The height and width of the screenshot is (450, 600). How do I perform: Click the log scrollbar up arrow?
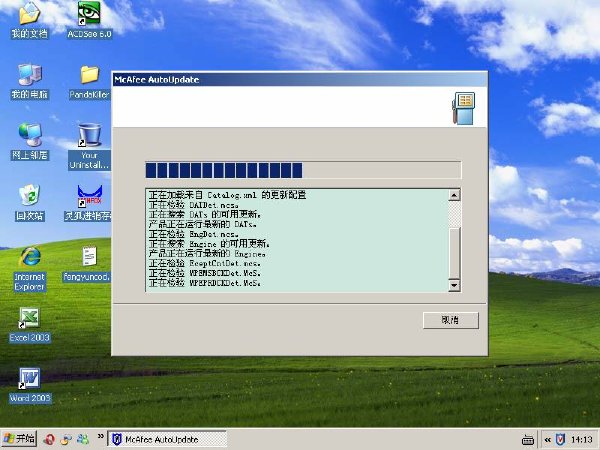[454, 195]
